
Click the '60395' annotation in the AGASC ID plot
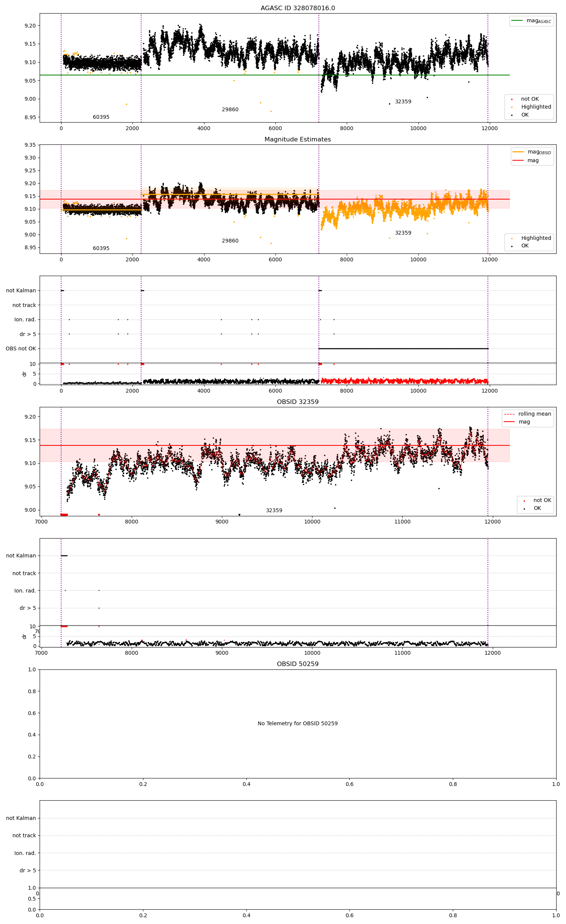[x=101, y=117]
